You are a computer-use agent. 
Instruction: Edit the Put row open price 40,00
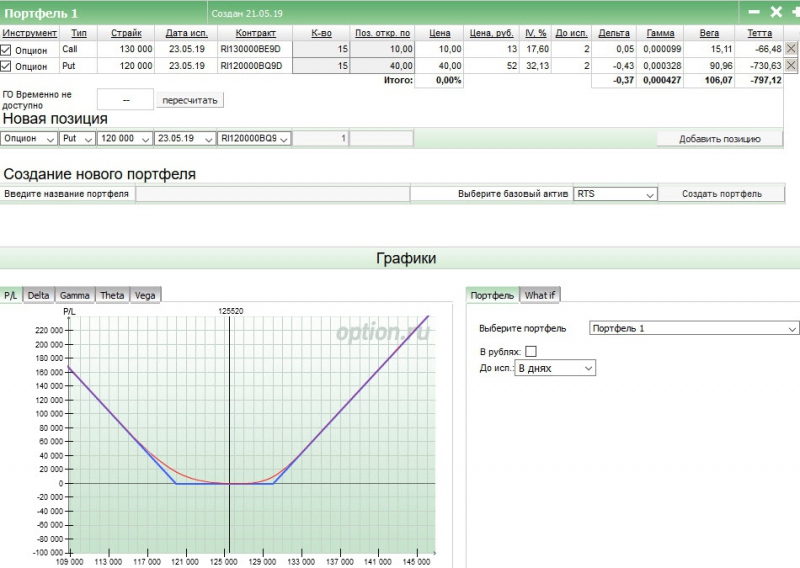click(382, 65)
